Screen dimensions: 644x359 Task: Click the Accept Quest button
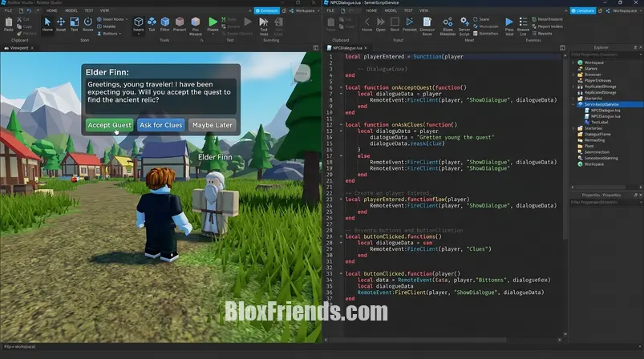pos(109,125)
